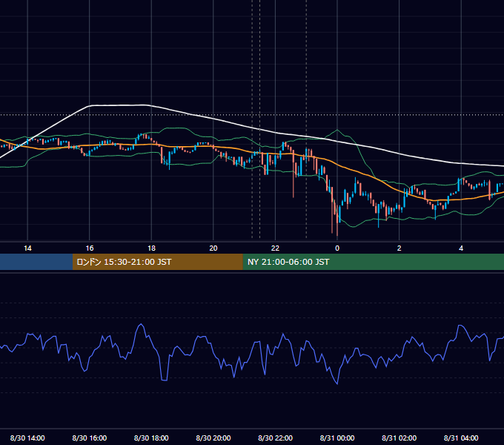Click the 8/30 16:00 time label

coord(90,438)
